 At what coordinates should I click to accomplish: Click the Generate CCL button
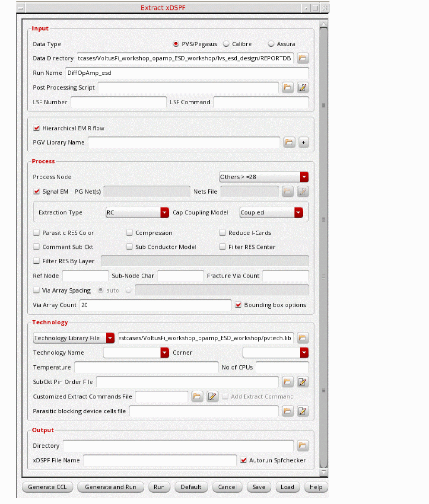(48, 487)
